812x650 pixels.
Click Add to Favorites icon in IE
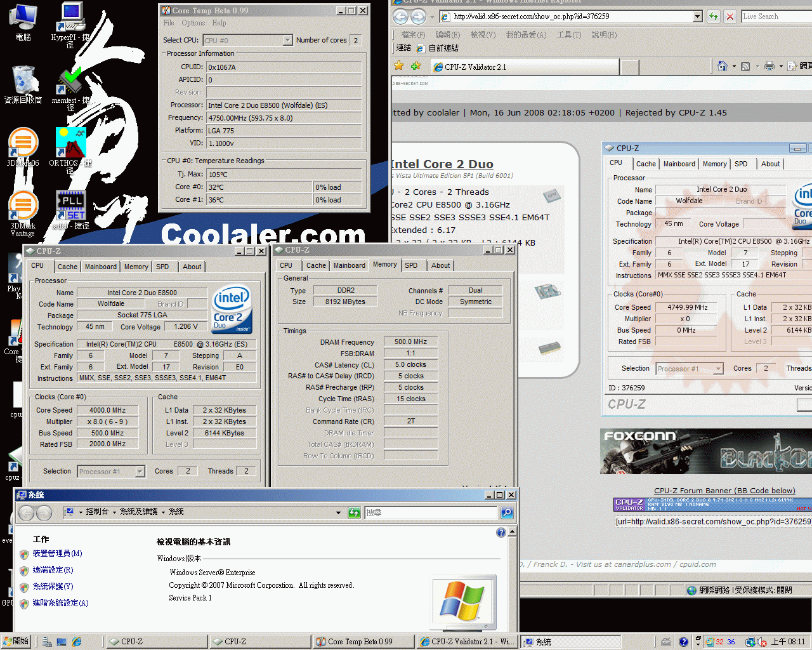point(416,65)
